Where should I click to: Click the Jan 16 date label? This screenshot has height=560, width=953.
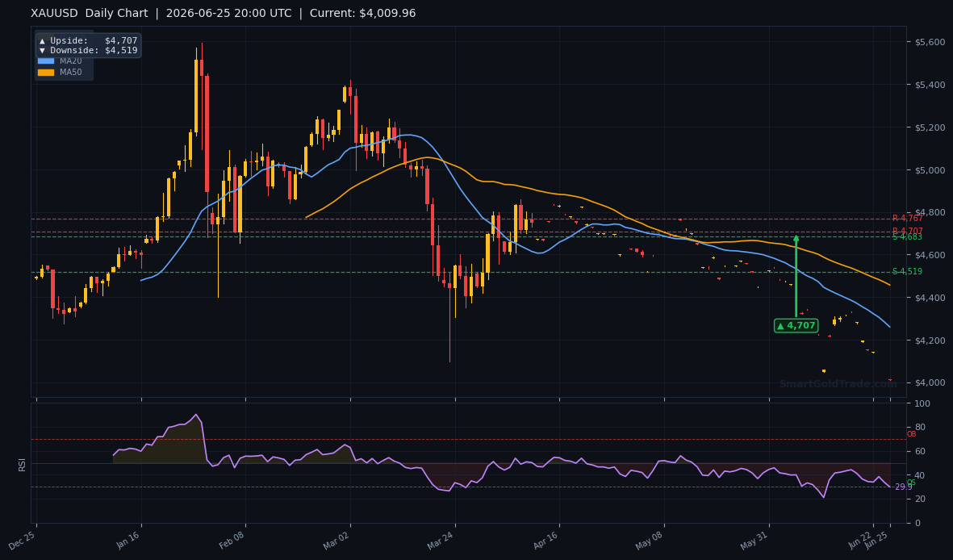(x=127, y=541)
